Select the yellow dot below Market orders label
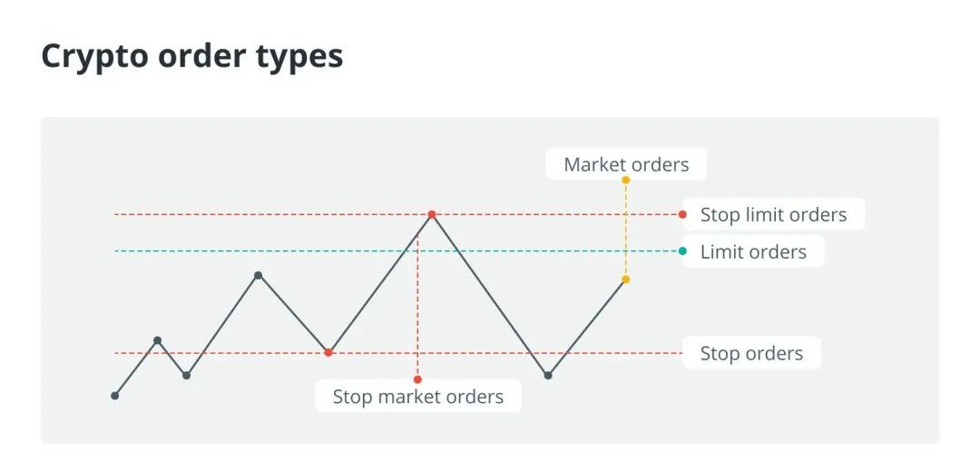Viewport: 980px width, 462px height. click(625, 180)
